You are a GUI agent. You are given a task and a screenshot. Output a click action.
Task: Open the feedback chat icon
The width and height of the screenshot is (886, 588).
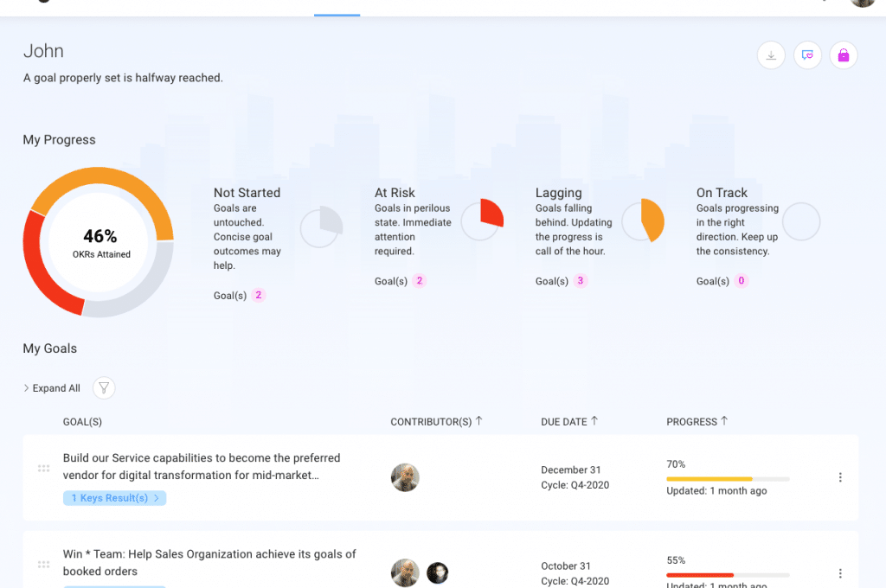tap(807, 55)
